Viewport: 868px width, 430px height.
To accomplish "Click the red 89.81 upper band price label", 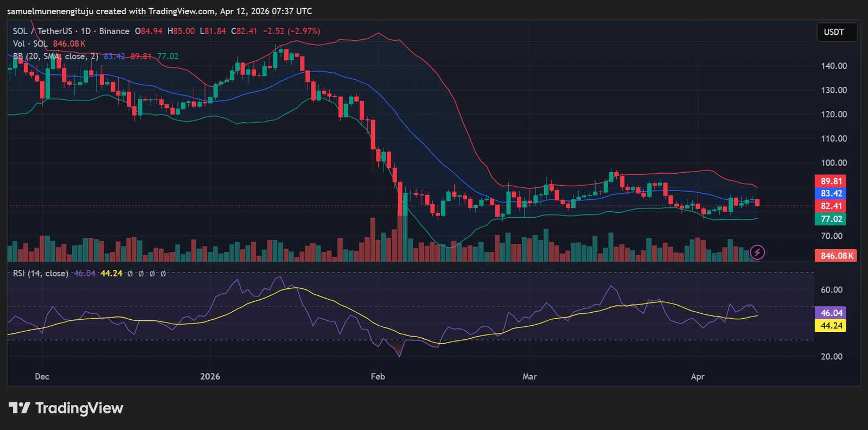I will [831, 181].
